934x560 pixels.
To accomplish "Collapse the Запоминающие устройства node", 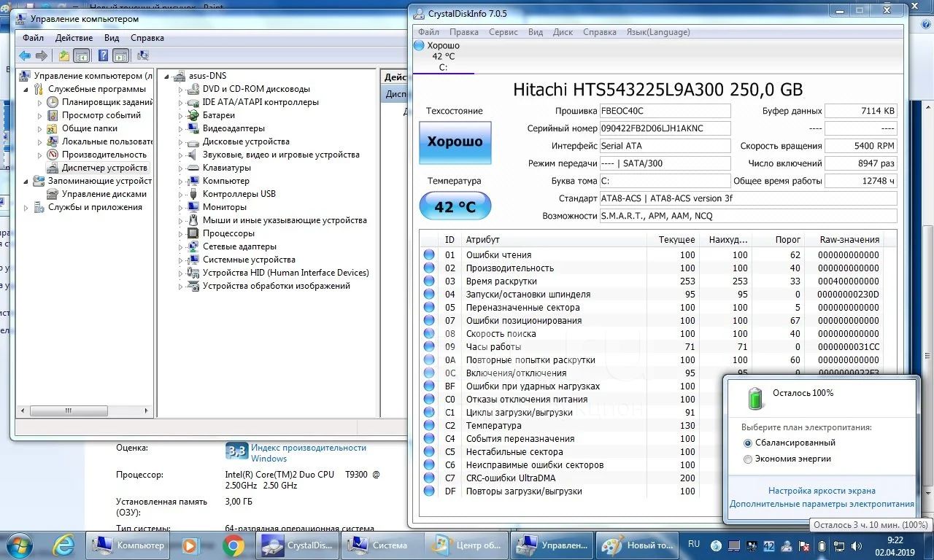I will click(27, 181).
